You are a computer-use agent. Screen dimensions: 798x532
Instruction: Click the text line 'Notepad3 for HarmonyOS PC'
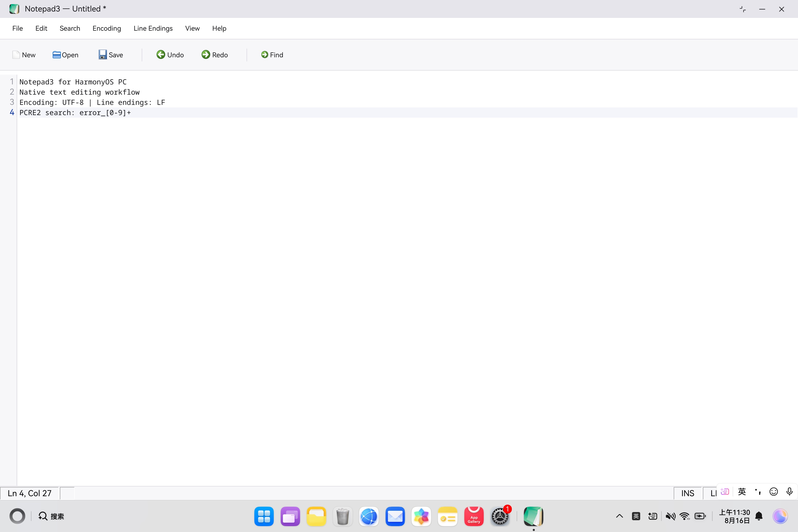click(x=73, y=82)
